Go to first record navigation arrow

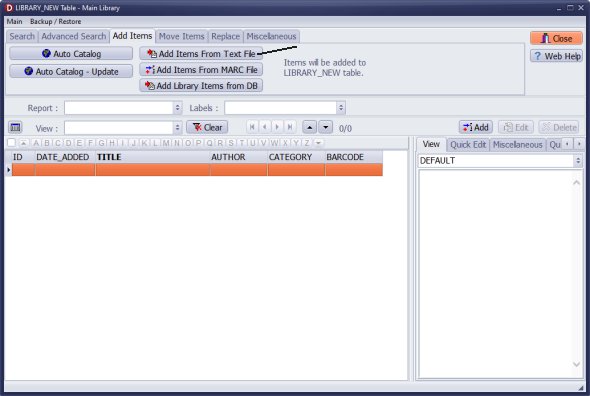pyautogui.click(x=252, y=127)
